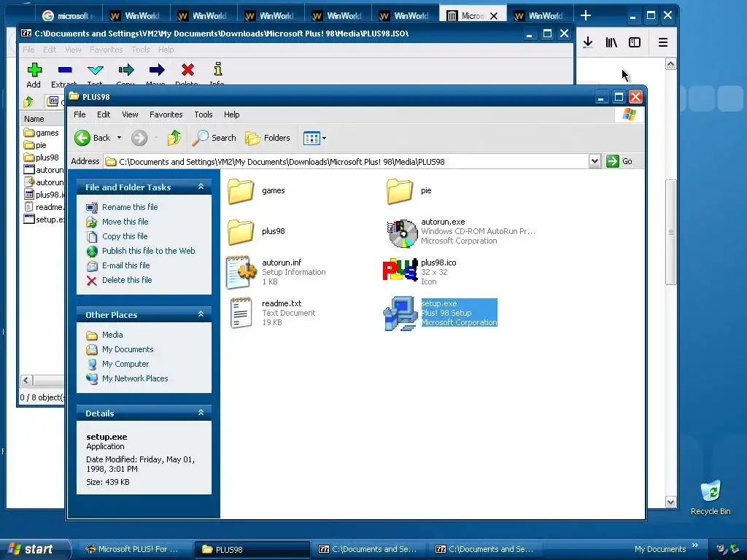Open the Views dropdown arrow
The width and height of the screenshot is (747, 560).
[x=325, y=138]
